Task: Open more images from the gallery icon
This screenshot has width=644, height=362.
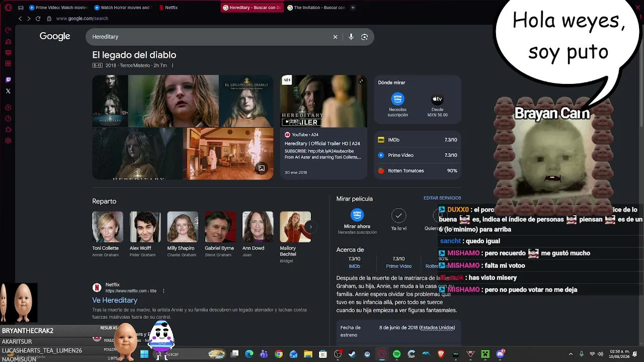Action: click(x=262, y=168)
